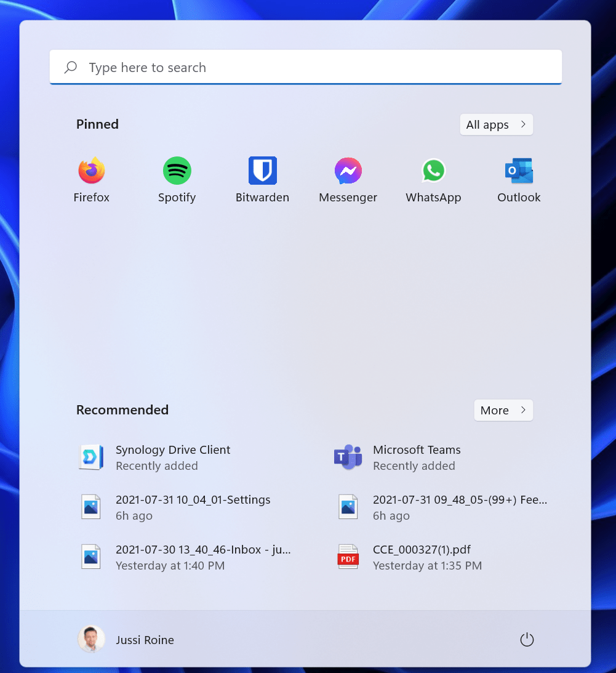
Task: Click the power button icon
Action: 527,640
